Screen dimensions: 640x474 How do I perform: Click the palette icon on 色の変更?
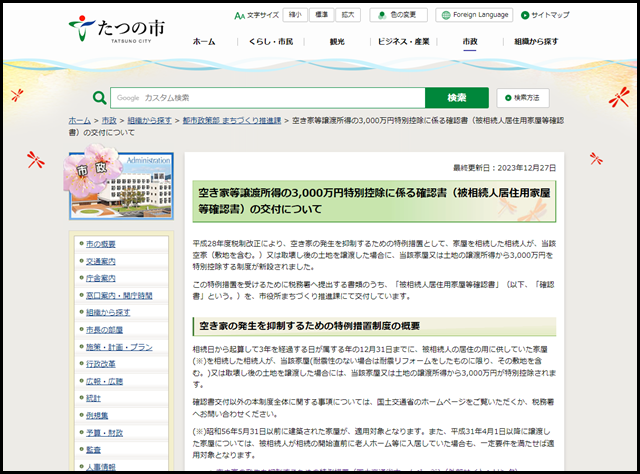pyautogui.click(x=382, y=15)
